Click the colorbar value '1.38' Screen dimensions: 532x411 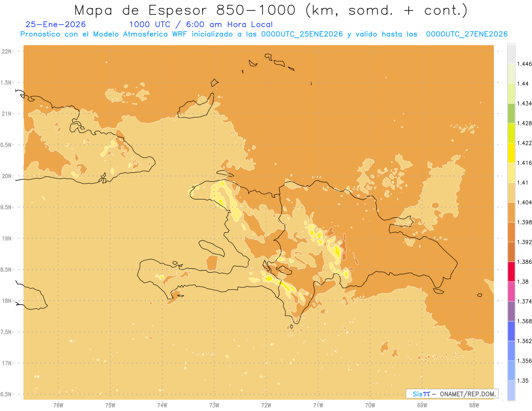pos(523,282)
